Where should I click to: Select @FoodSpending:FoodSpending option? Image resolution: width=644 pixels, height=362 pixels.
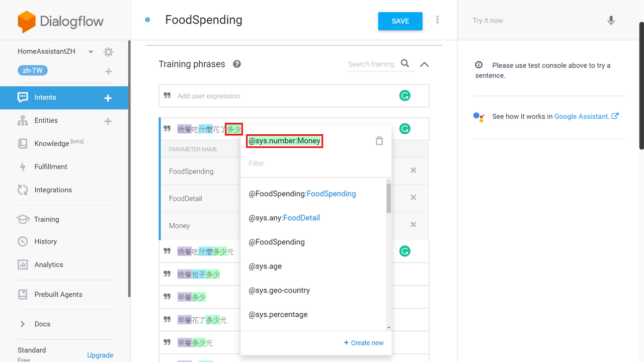[302, 194]
